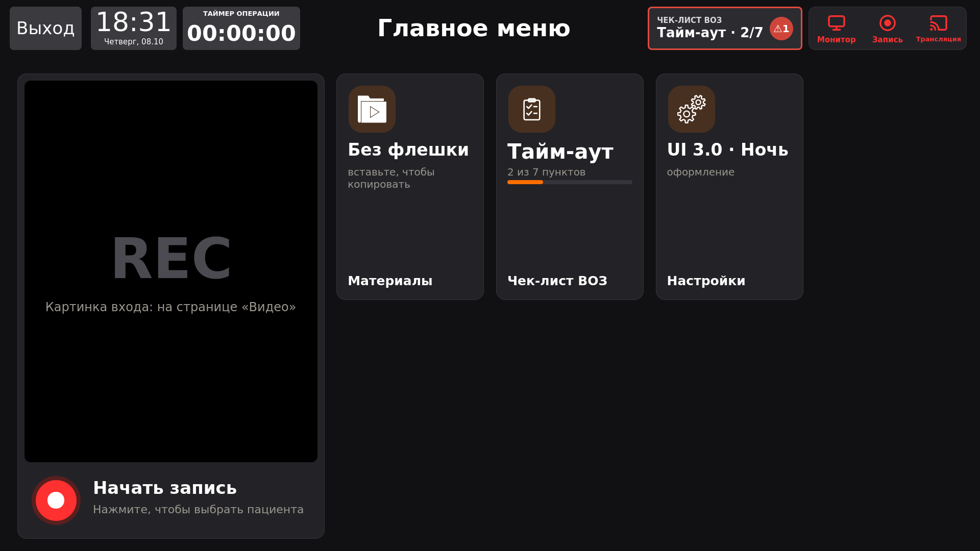Click the gears Настройки icon

[692, 109]
